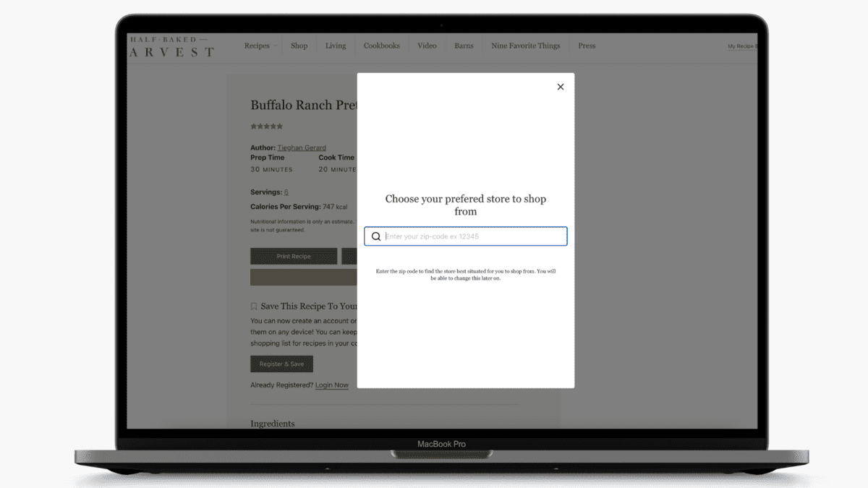Visit the Press page
868x488 pixels.
[587, 46]
